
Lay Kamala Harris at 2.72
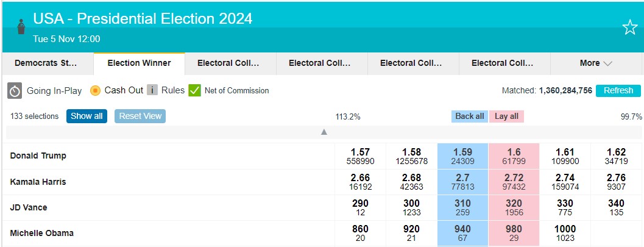point(514,182)
